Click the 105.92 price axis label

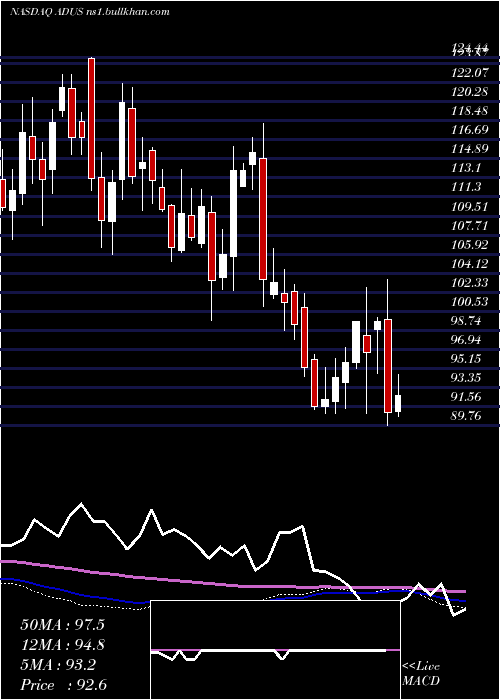click(x=471, y=245)
